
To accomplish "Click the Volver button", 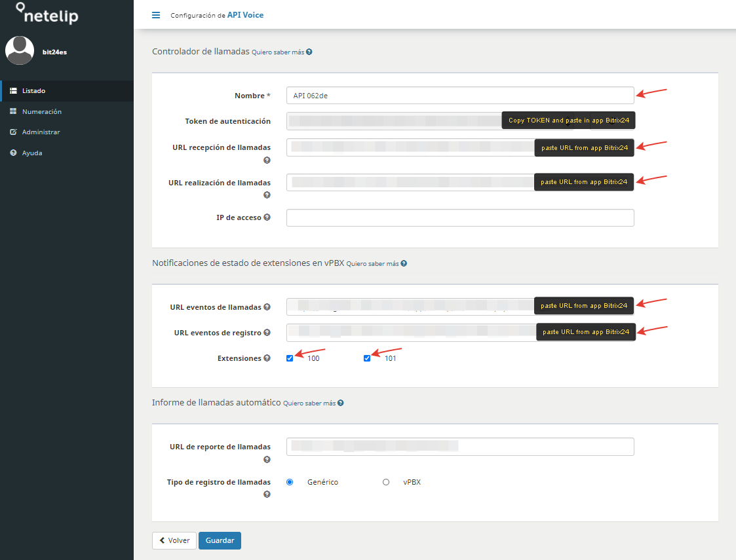I will pos(174,540).
